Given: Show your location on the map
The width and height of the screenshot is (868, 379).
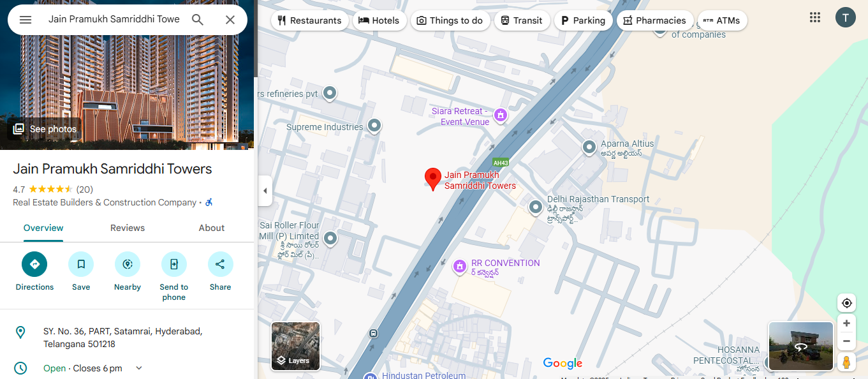Looking at the screenshot, I should (x=846, y=303).
